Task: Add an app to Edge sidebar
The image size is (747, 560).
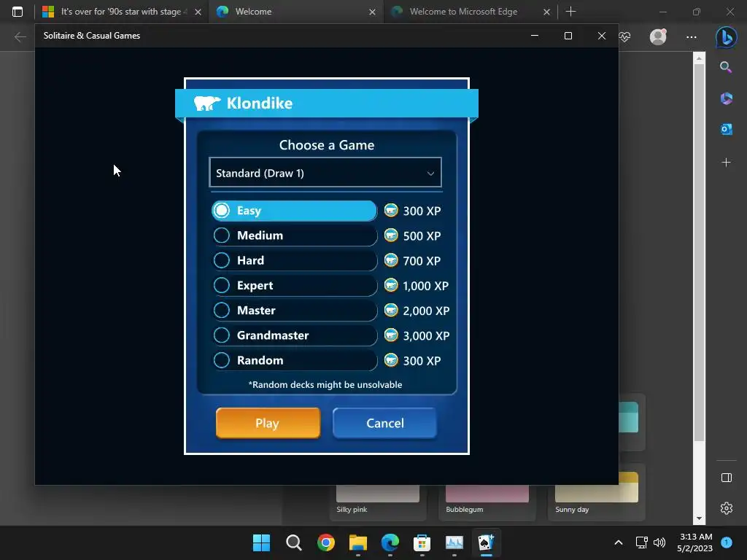Action: [726, 163]
